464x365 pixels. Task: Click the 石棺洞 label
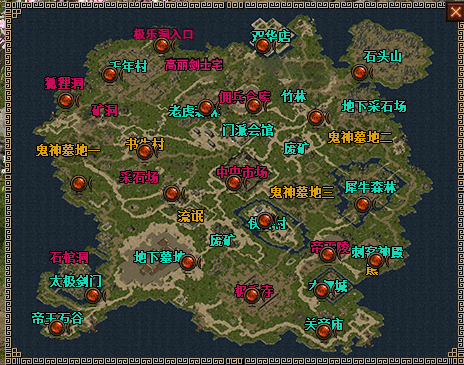click(x=69, y=257)
